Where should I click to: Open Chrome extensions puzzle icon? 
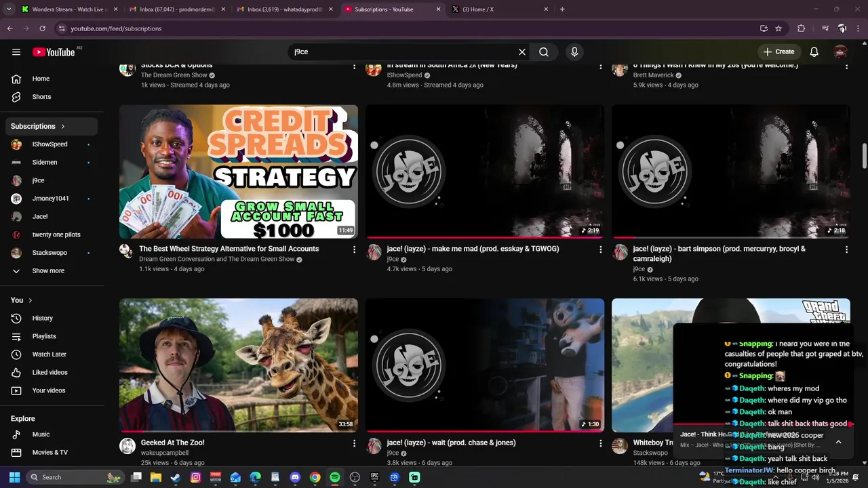coord(802,28)
